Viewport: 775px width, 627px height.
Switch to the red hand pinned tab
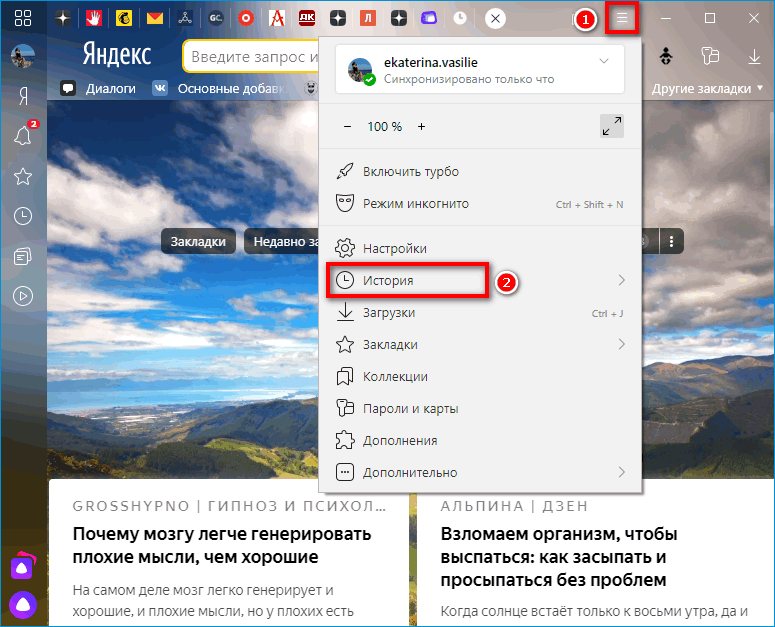tap(93, 18)
